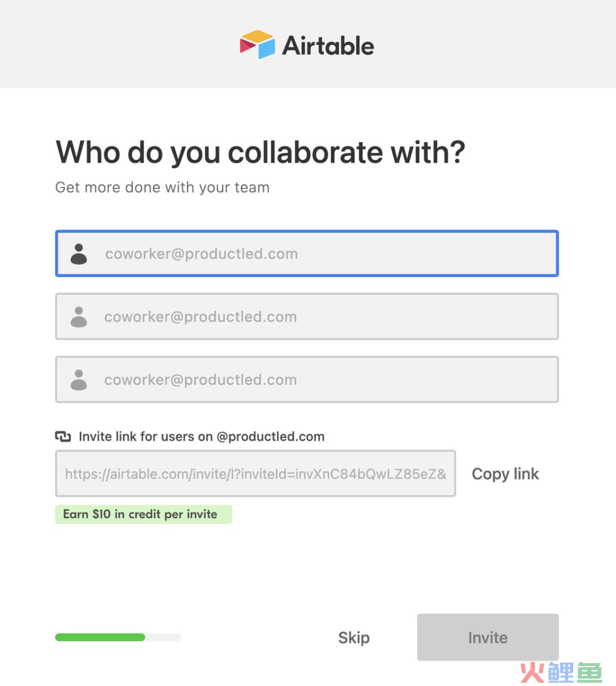Click the person icon in second email field

(79, 316)
